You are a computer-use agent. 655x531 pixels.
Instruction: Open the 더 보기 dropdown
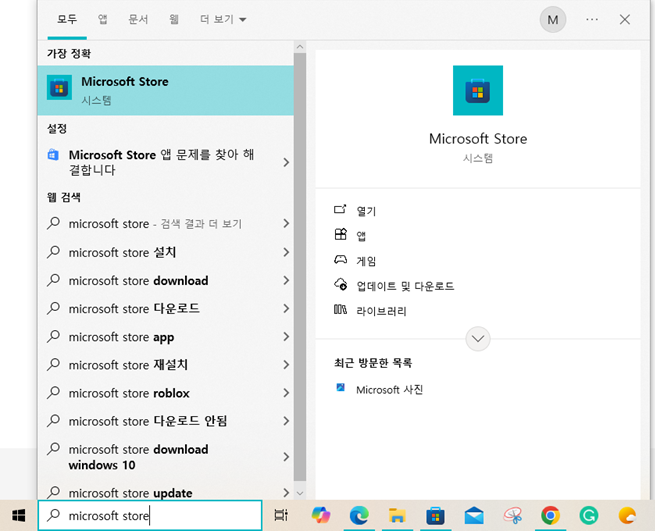pyautogui.click(x=223, y=19)
